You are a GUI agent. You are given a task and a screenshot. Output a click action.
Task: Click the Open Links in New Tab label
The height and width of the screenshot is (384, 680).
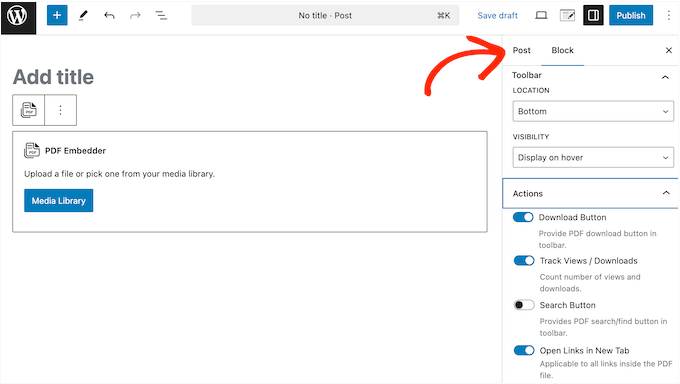(584, 351)
